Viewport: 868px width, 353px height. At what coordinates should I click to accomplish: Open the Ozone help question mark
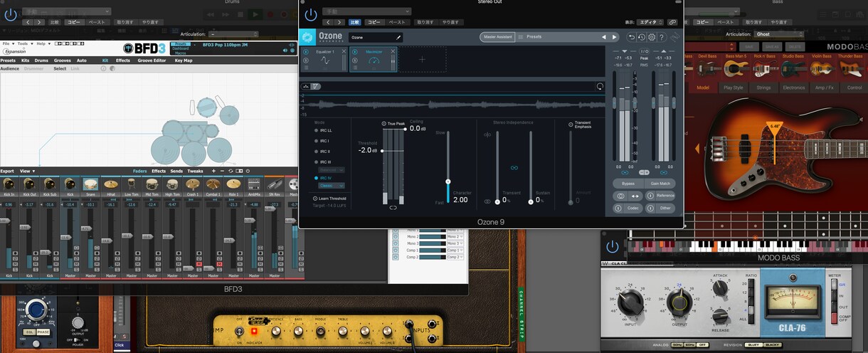click(x=661, y=37)
